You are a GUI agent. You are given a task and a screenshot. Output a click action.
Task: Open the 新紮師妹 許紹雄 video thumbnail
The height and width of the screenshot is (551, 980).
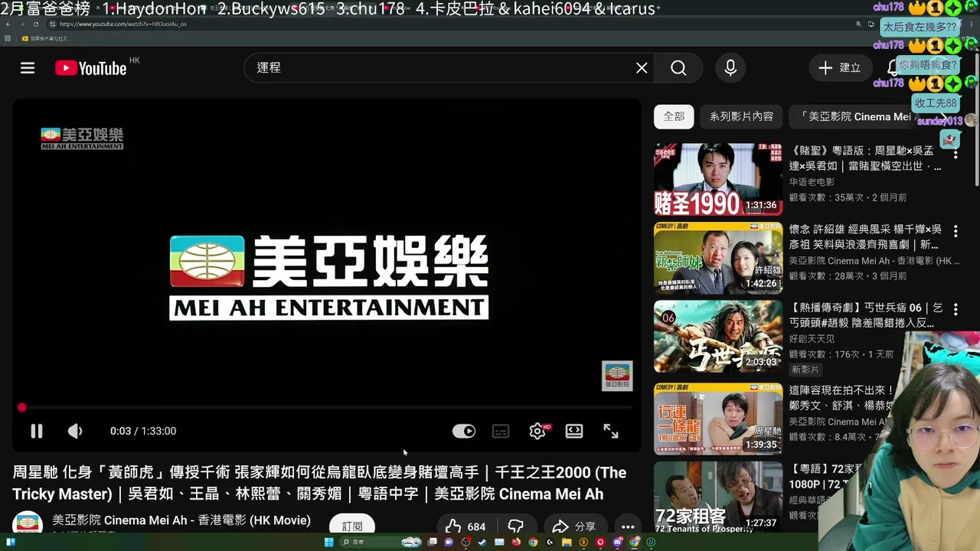pyautogui.click(x=718, y=258)
